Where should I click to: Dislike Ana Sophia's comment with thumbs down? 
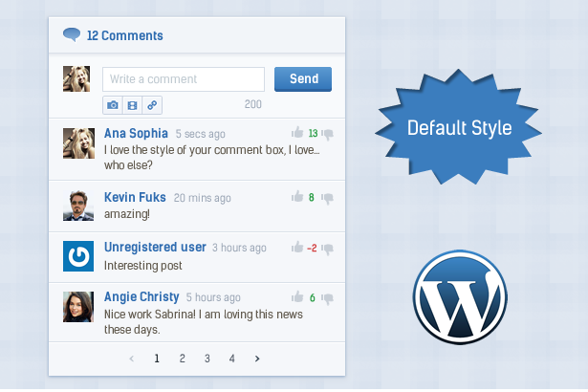[327, 134]
